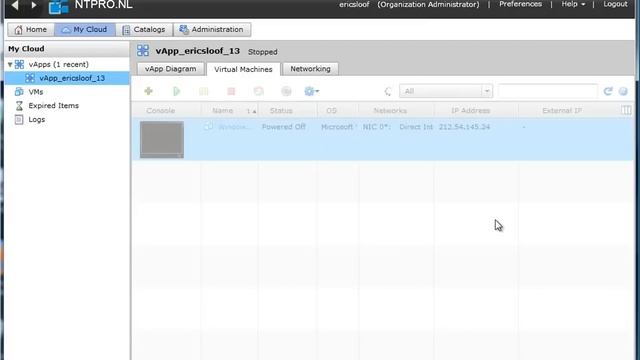This screenshot has height=360, width=640.
Task: Select vApp_ericsloof_13 in the tree
Action: coord(72,78)
